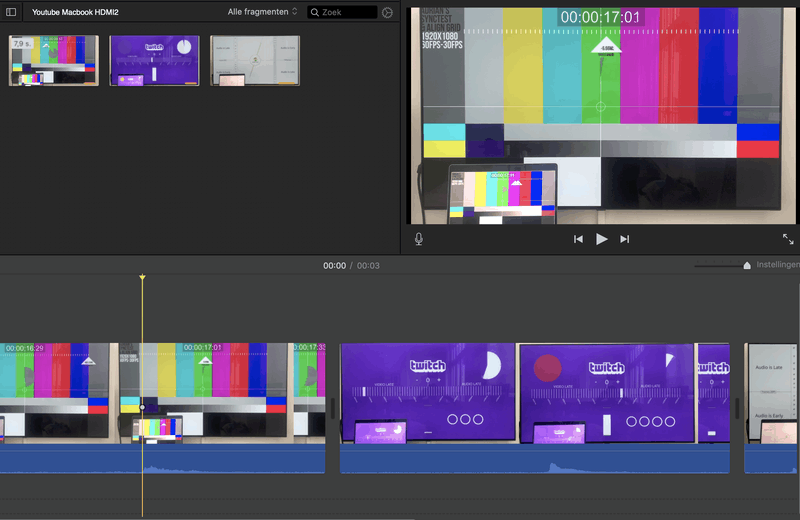The width and height of the screenshot is (800, 520).
Task: Select the Audio is Late clip at the timeline end
Action: point(771,393)
